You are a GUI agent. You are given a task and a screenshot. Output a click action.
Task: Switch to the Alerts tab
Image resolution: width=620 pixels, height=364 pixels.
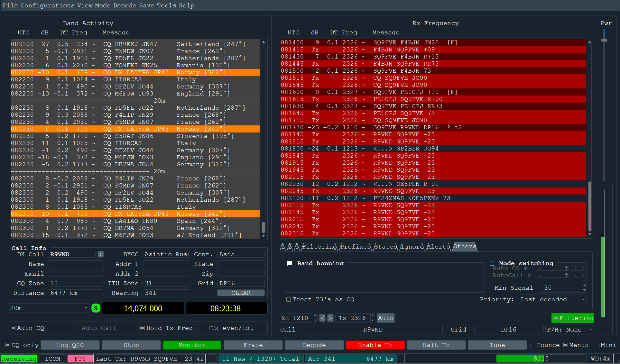(438, 247)
